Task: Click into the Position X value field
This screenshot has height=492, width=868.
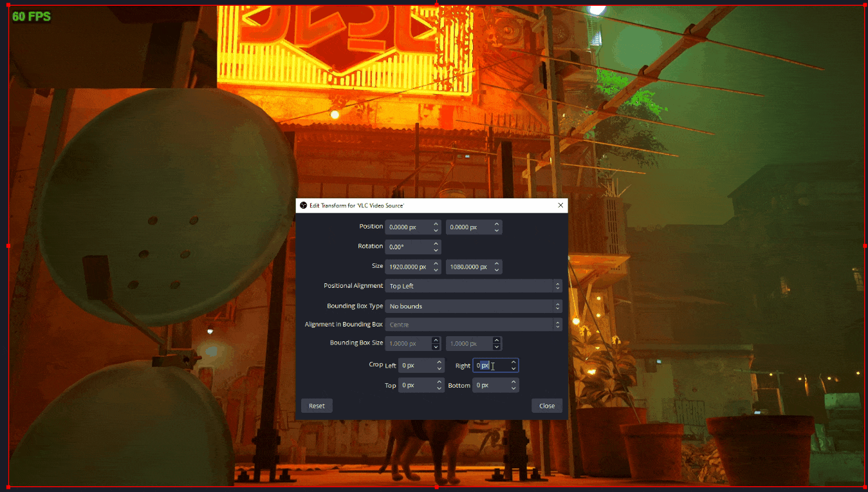Action: [x=408, y=227]
